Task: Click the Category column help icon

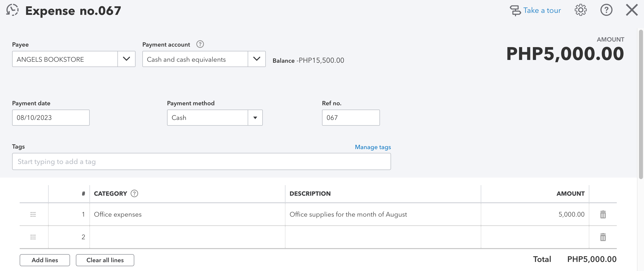Action: click(x=134, y=193)
